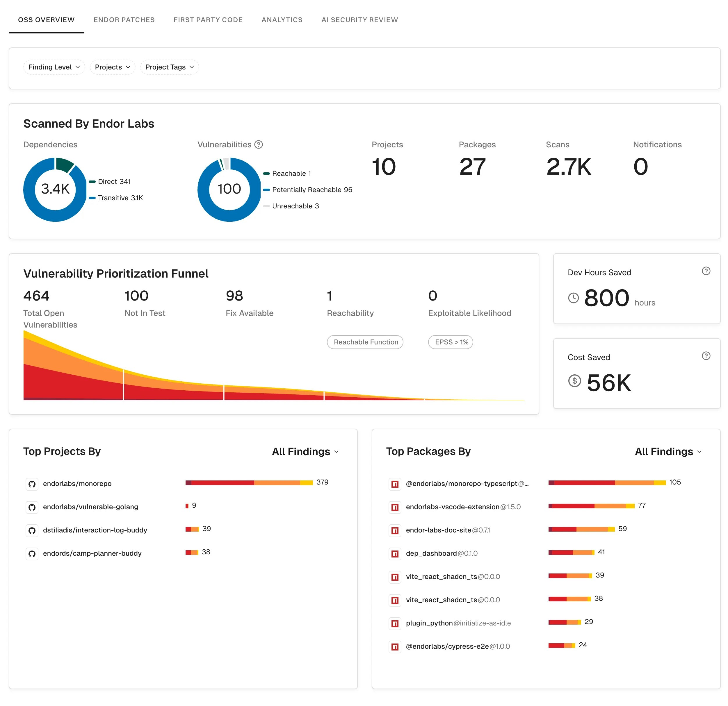Open the endorlabs/vulnerable-golang project
This screenshot has width=728, height=706.
tap(91, 507)
